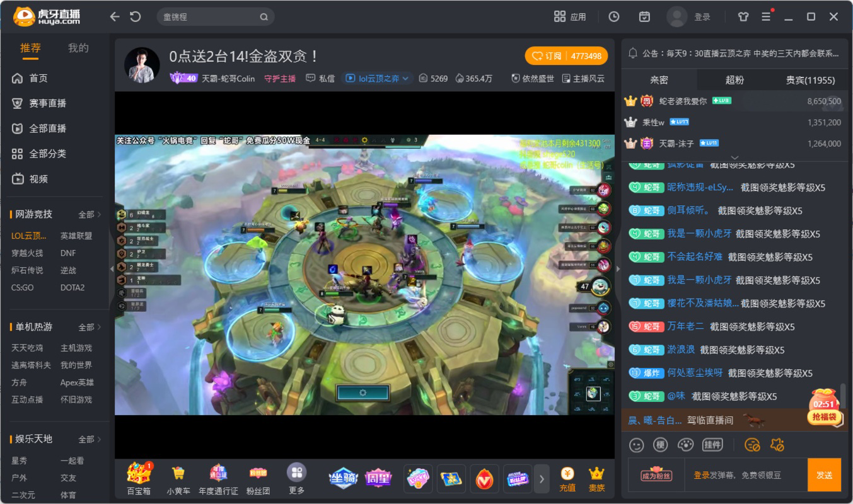Click the search magnifier icon
The image size is (853, 504).
264,17
